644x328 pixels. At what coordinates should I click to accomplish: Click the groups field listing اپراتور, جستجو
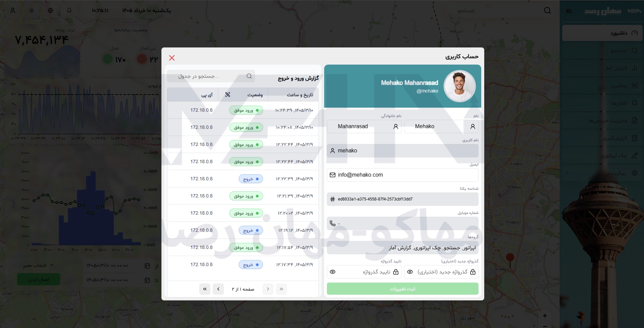(403, 248)
